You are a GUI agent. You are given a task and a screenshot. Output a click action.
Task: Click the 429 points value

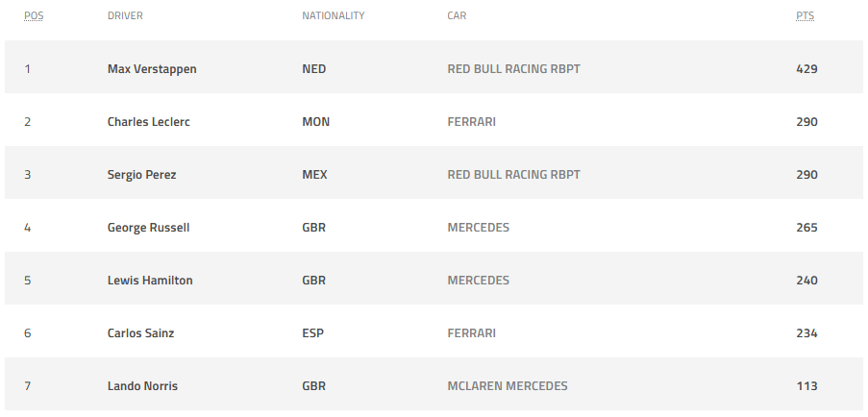[806, 69]
